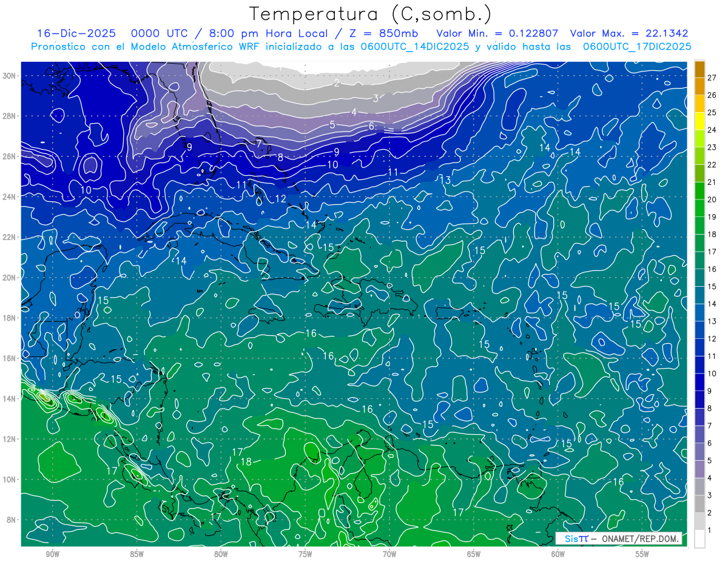Click the '55W' longitude axis label
The width and height of the screenshot is (728, 562).
coord(642,555)
